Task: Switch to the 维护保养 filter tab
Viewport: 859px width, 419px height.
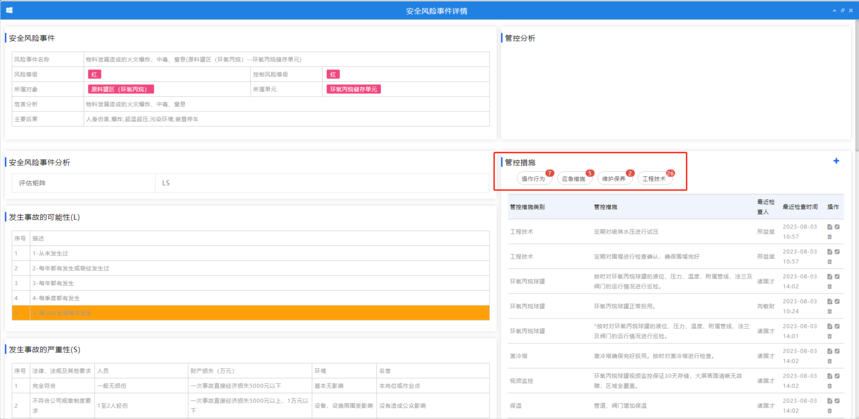Action: coord(613,179)
